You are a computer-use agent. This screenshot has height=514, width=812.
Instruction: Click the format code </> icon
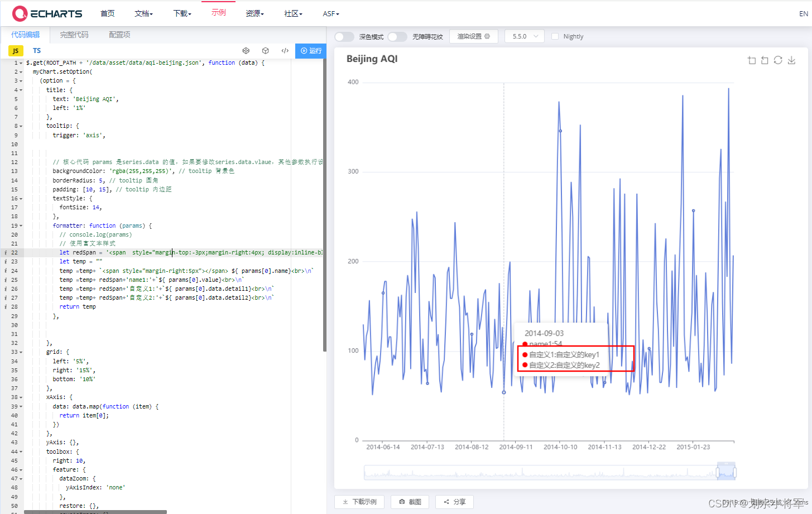[x=285, y=51]
